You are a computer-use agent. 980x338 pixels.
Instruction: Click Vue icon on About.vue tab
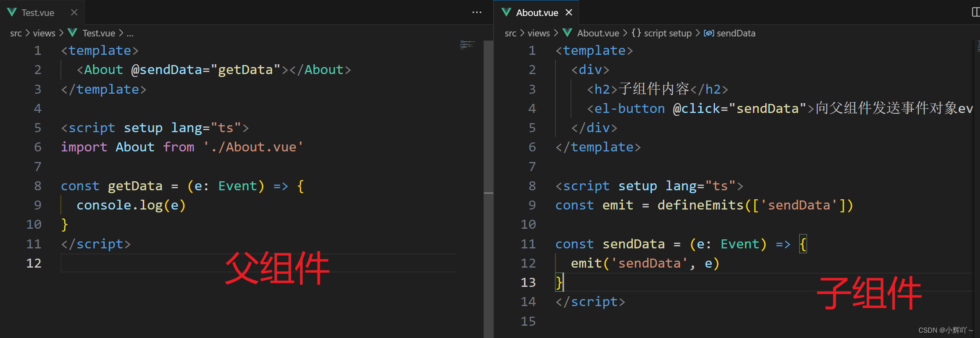point(506,12)
